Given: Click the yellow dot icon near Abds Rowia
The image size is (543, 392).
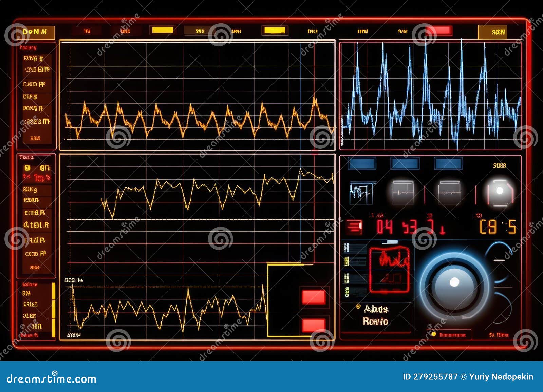Looking at the screenshot, I should 358,306.
